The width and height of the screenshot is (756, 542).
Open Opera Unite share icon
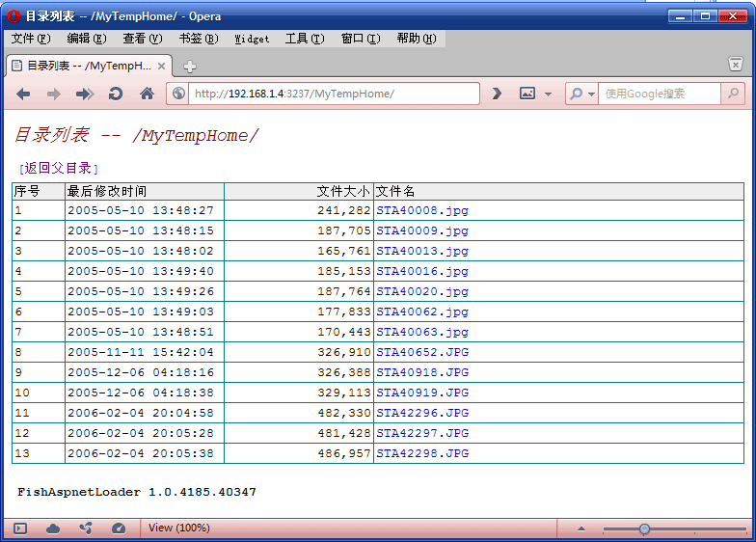(86, 528)
